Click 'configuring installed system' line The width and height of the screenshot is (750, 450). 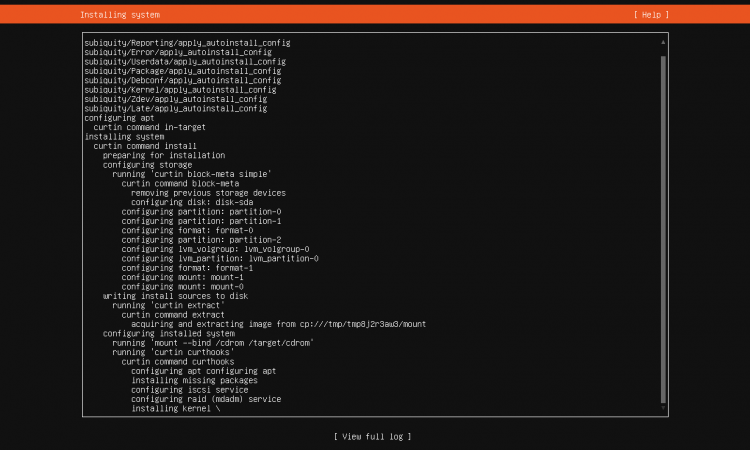coord(168,334)
